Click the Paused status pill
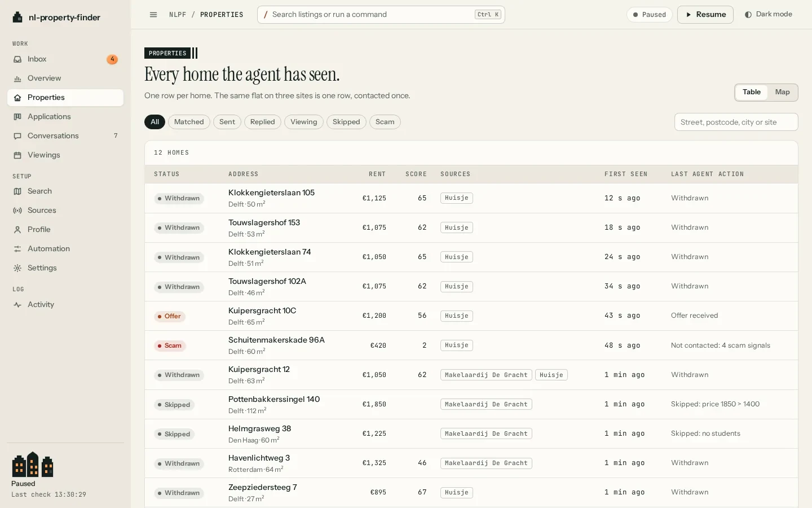 pos(650,15)
